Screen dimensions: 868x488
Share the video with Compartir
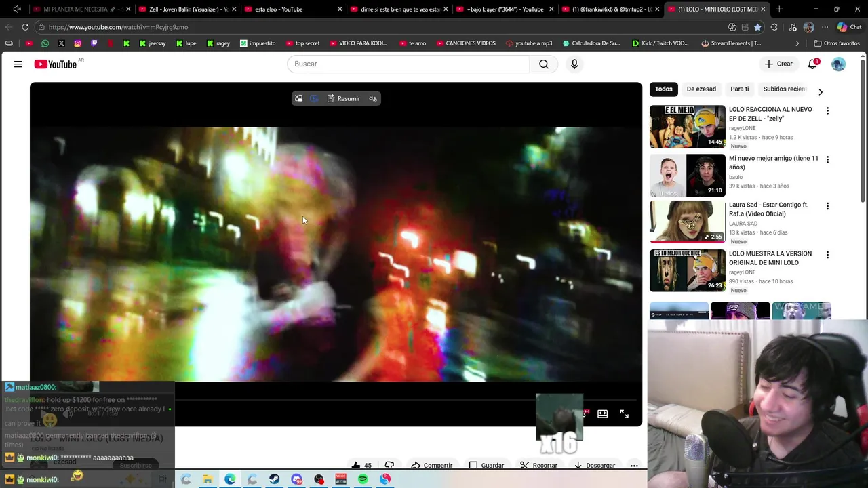point(431,466)
